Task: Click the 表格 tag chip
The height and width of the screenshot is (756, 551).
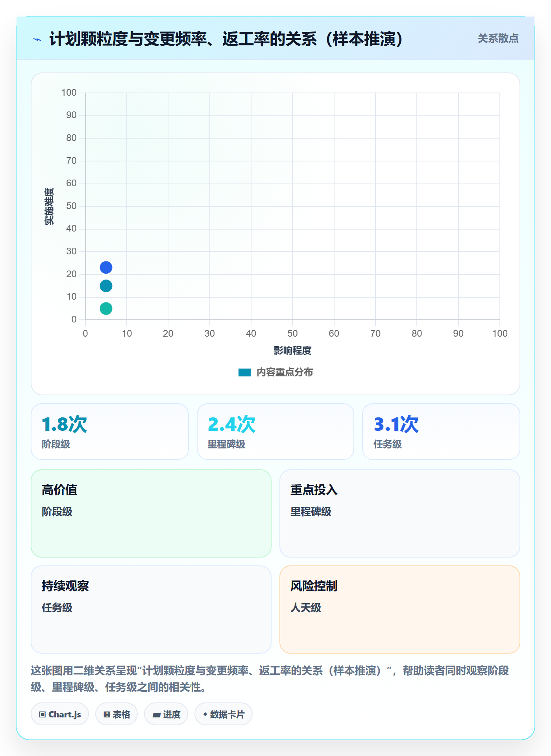Action: [x=116, y=714]
